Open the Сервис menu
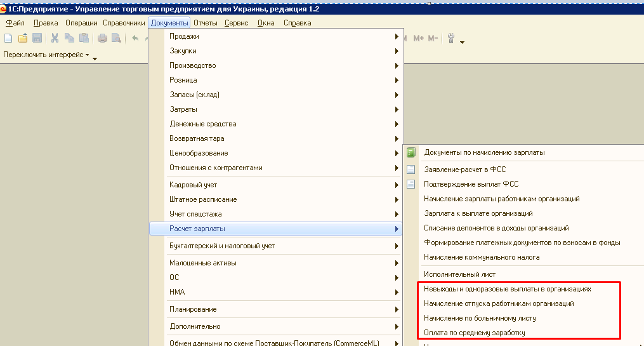Screen dimensions: 644x346 (x=237, y=23)
